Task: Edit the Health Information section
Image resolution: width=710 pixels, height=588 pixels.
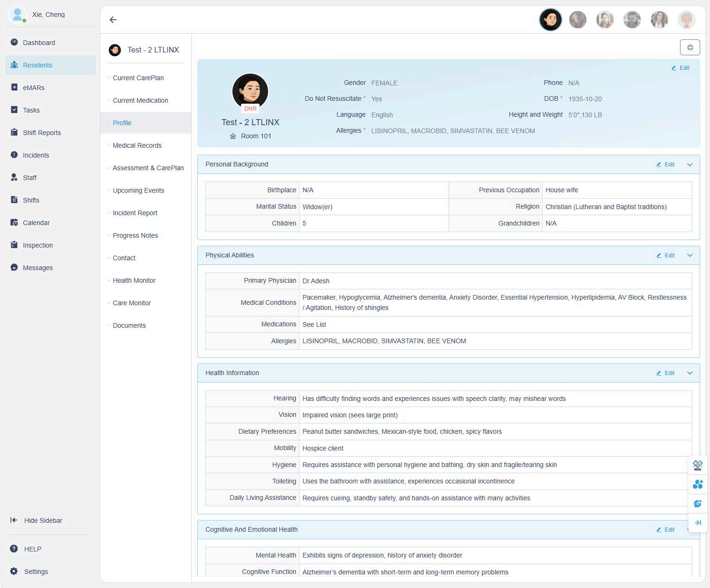Action: 666,373
